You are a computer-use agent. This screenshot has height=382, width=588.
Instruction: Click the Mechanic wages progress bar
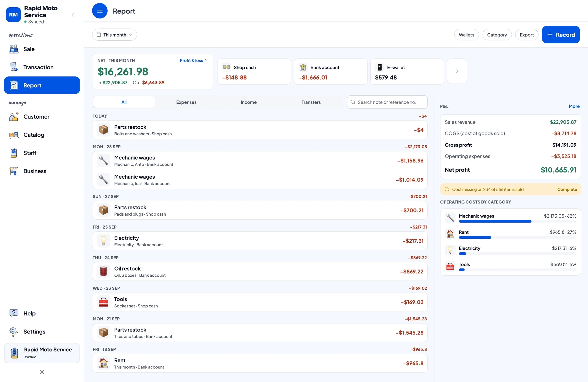tap(517, 222)
